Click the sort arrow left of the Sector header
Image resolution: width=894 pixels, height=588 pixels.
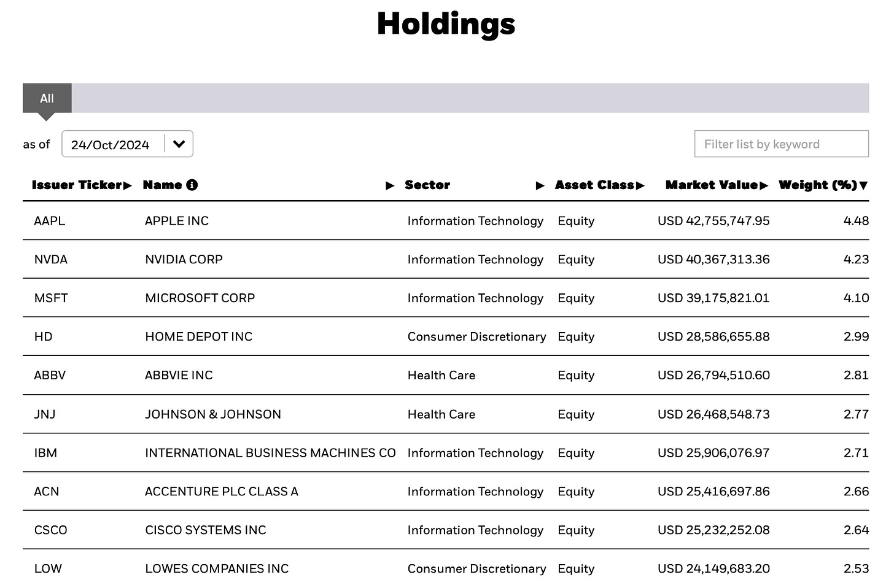click(x=390, y=185)
